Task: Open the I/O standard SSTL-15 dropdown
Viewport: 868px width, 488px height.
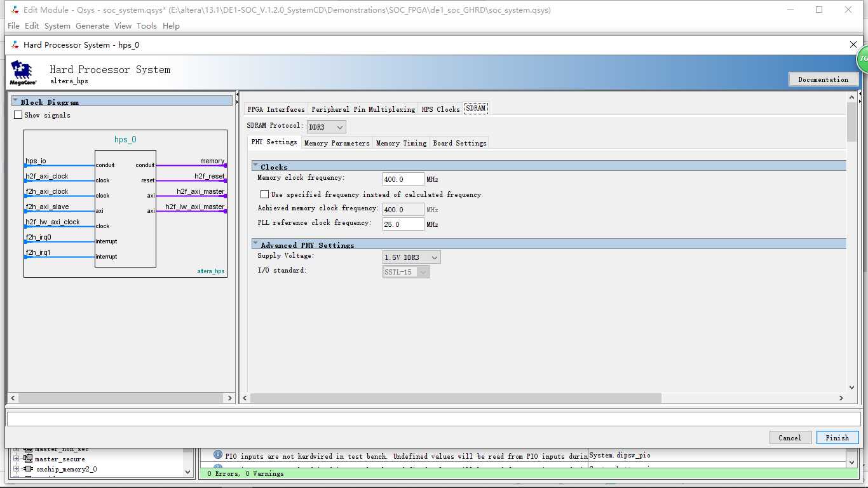Action: click(x=405, y=272)
